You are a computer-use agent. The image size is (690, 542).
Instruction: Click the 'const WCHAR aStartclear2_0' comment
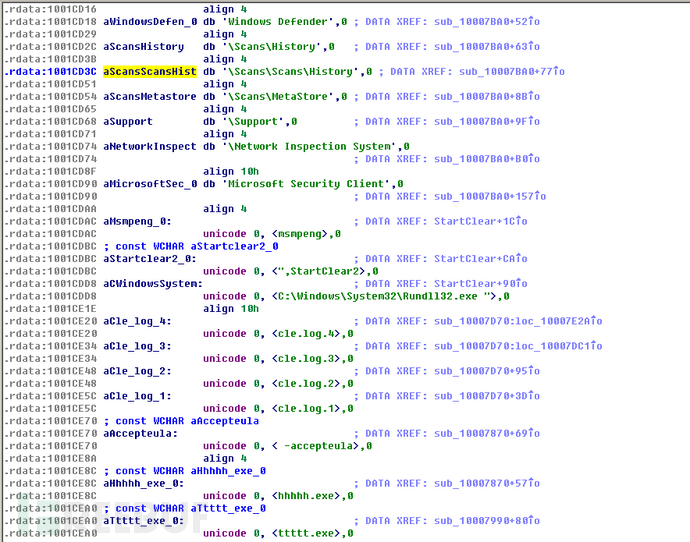pos(191,246)
